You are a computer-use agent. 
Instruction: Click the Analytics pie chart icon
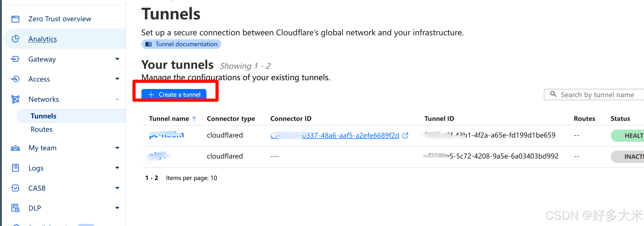(15, 39)
